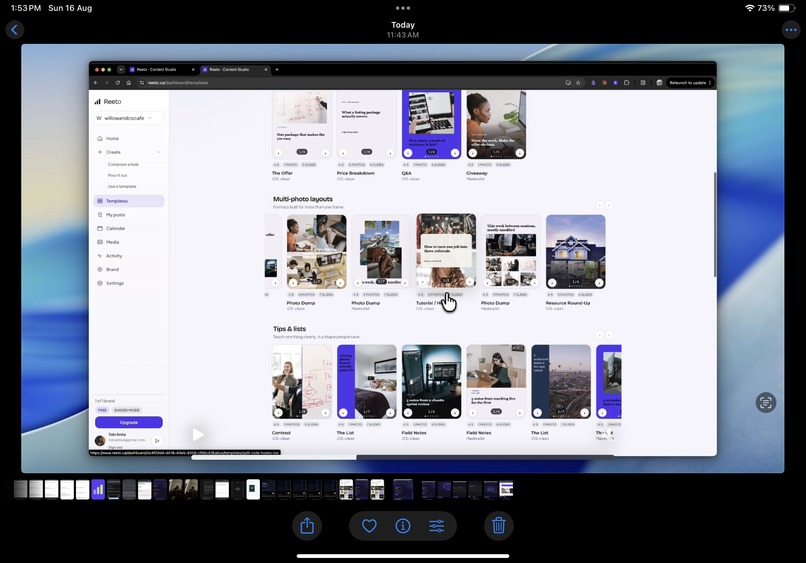The image size is (806, 563).
Task: Collapse the Create section chevron
Action: pos(158,152)
